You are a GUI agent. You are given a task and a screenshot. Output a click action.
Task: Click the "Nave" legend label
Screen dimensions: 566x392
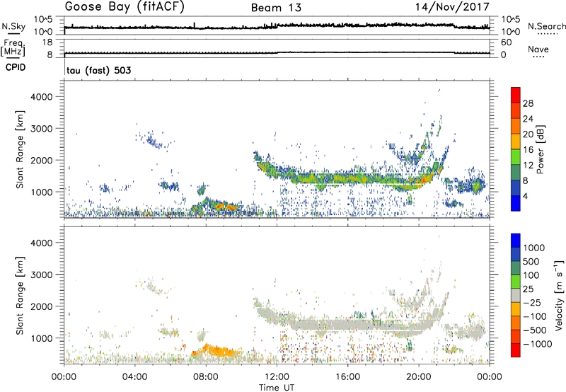[x=538, y=49]
